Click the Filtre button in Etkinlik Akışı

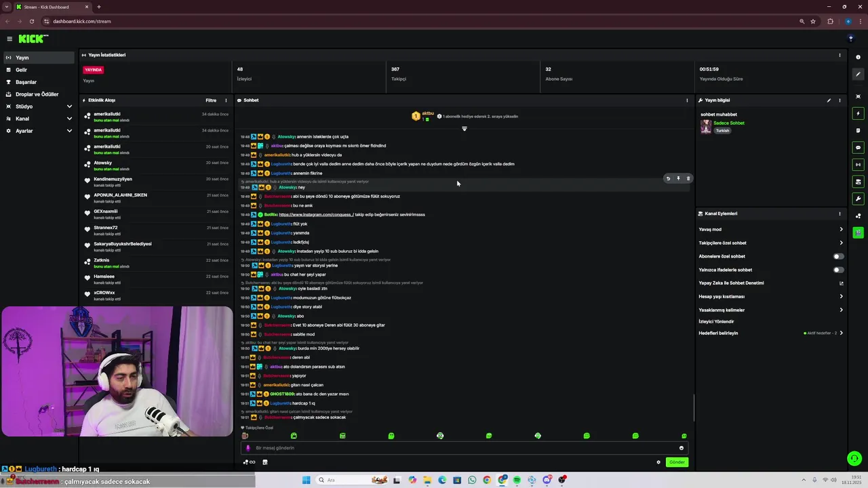[x=211, y=100]
